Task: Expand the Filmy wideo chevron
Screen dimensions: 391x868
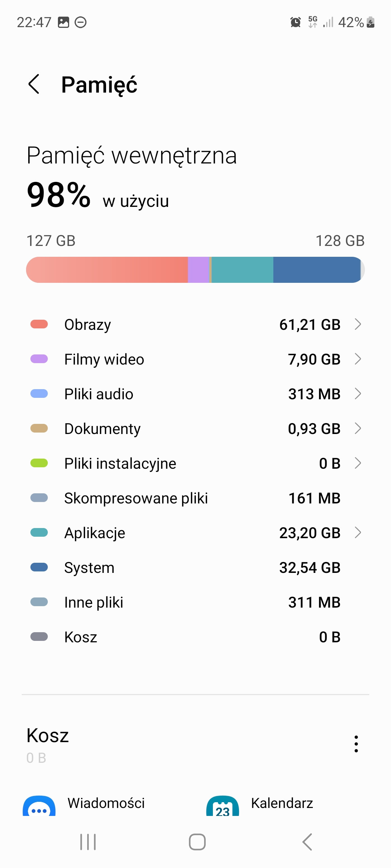Action: (358, 359)
